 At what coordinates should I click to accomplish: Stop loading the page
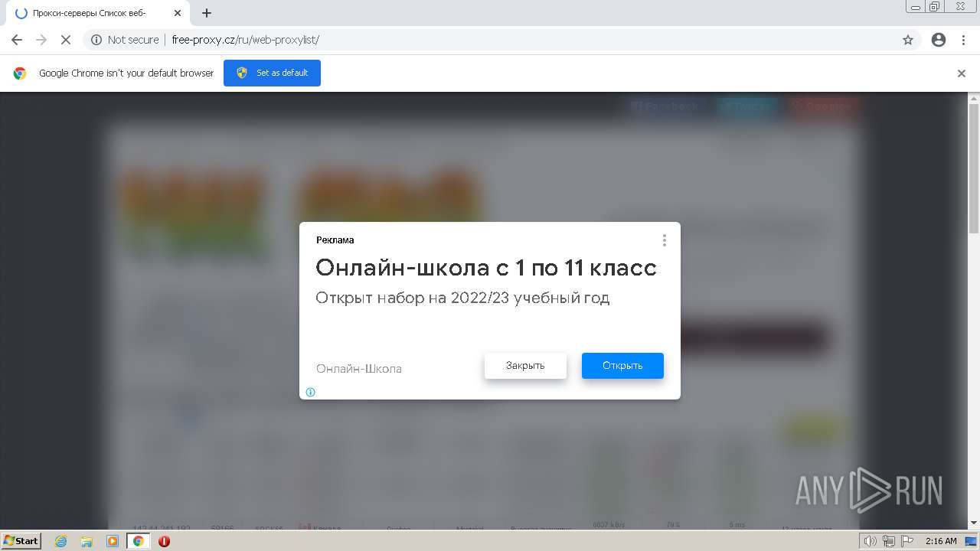66,40
